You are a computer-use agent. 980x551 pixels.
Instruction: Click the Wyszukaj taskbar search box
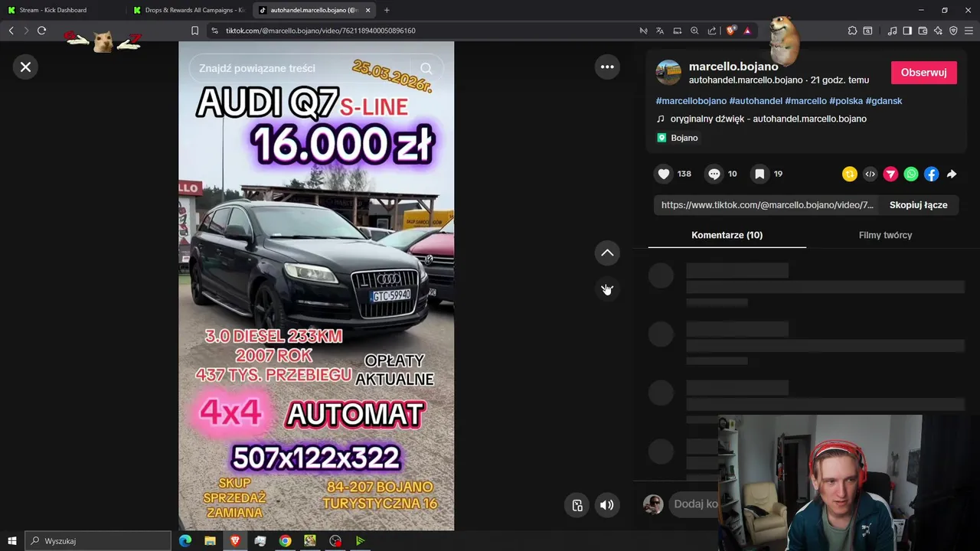click(x=98, y=541)
